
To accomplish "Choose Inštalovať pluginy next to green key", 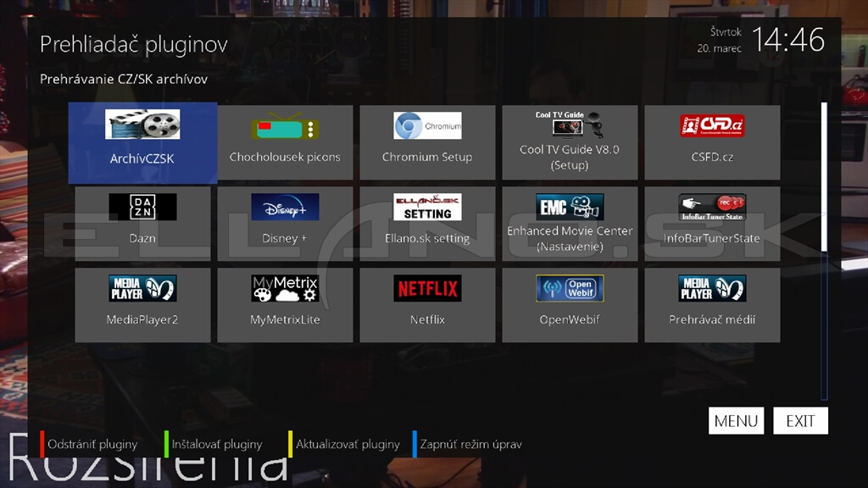I will coord(217,444).
